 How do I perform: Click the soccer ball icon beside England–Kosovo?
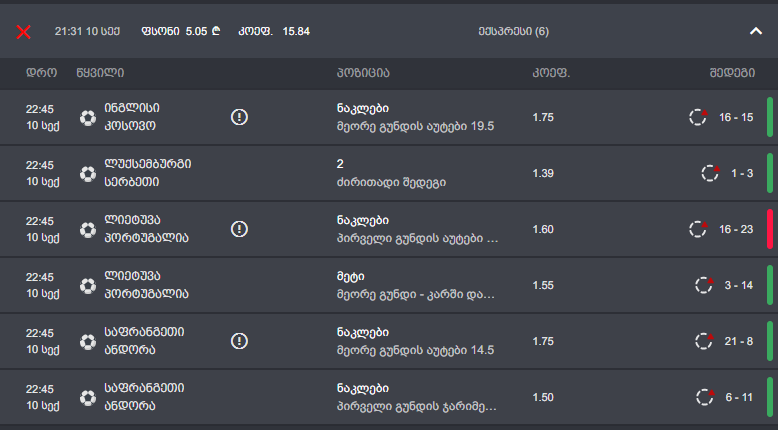88,118
